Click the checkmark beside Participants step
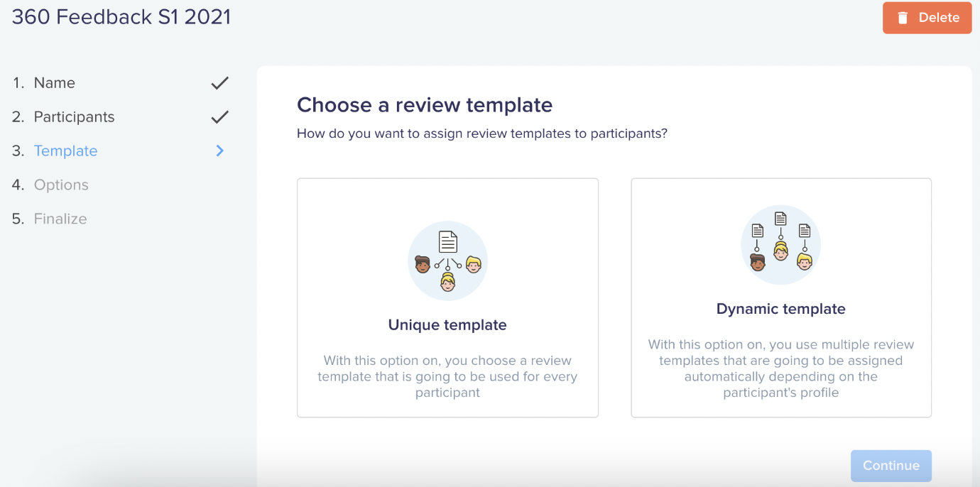The image size is (980, 487). (220, 117)
